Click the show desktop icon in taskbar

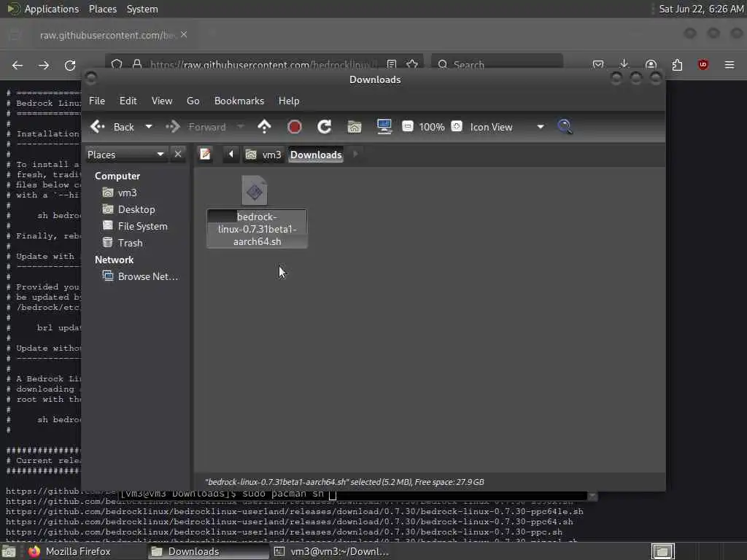click(x=9, y=552)
